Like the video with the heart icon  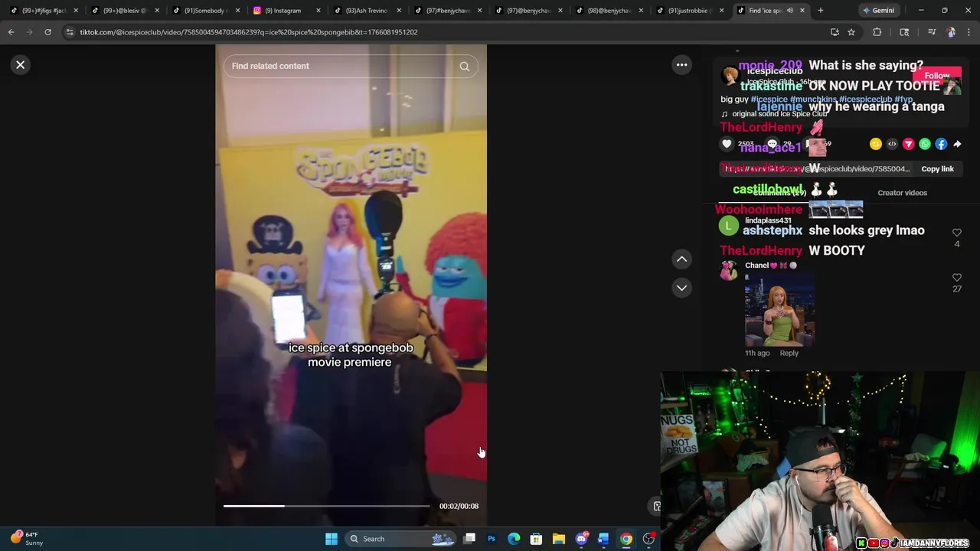tap(727, 144)
